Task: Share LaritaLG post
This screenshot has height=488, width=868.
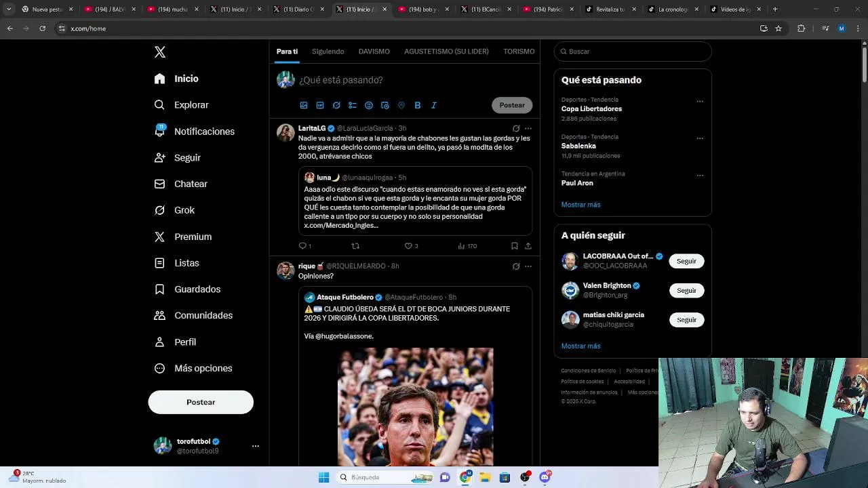Action: coord(528,246)
